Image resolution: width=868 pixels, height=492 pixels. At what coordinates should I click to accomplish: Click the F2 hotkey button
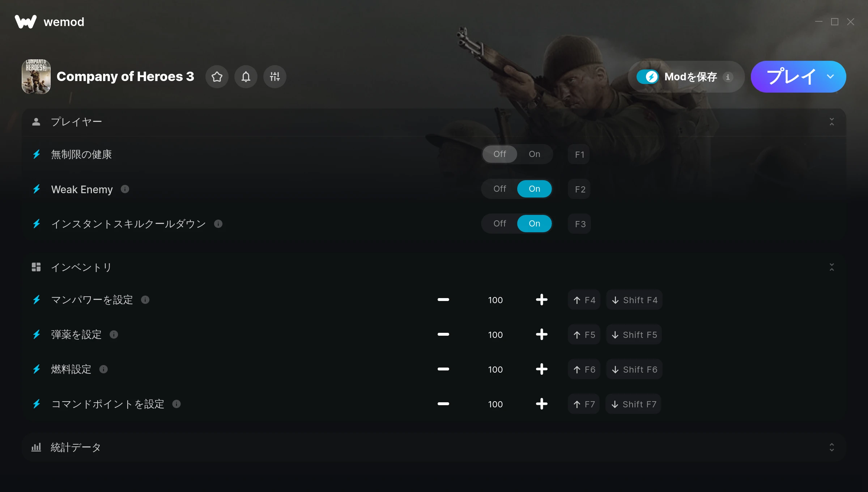[x=580, y=189]
